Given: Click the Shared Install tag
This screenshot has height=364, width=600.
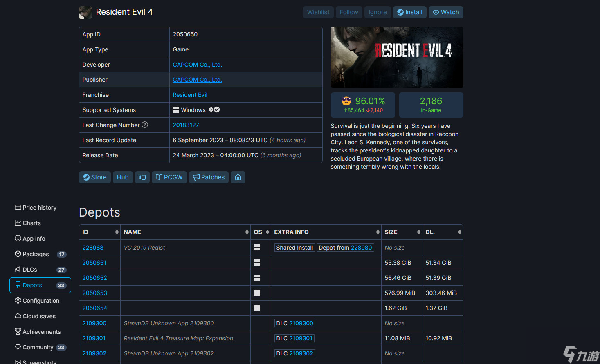Looking at the screenshot, I should (x=294, y=248).
